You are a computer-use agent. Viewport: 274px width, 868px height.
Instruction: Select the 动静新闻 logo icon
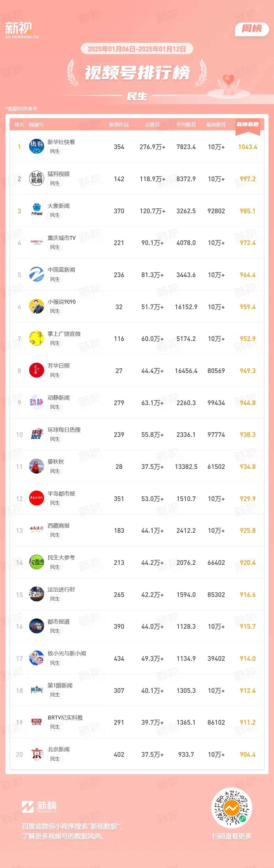[36, 402]
